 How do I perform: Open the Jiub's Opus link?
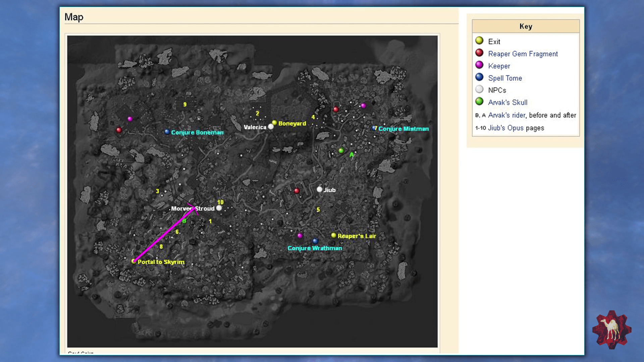pos(505,128)
